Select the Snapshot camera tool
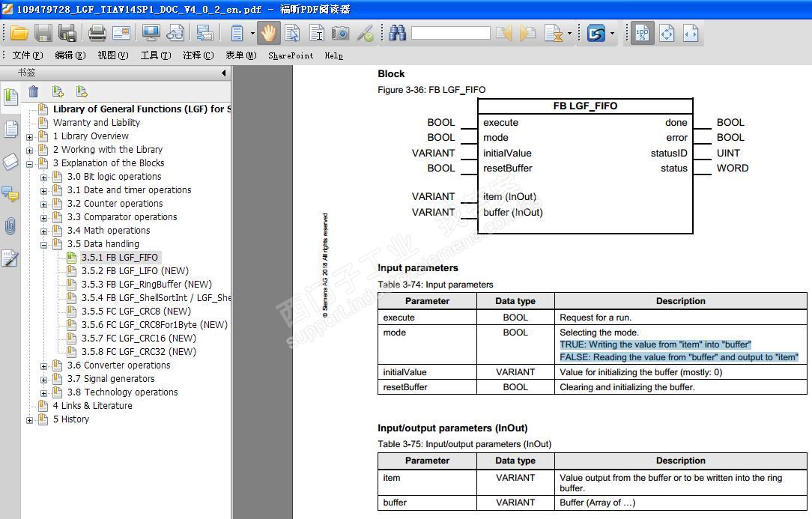 coord(340,34)
